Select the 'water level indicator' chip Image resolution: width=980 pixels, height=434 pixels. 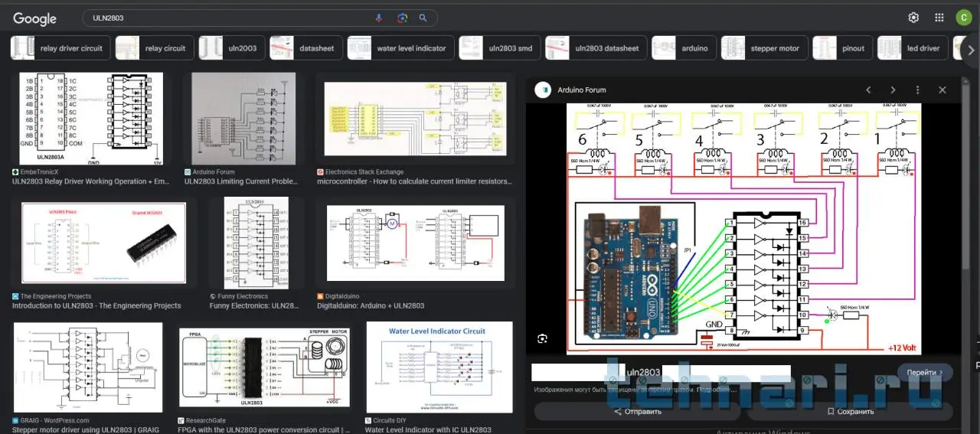400,48
